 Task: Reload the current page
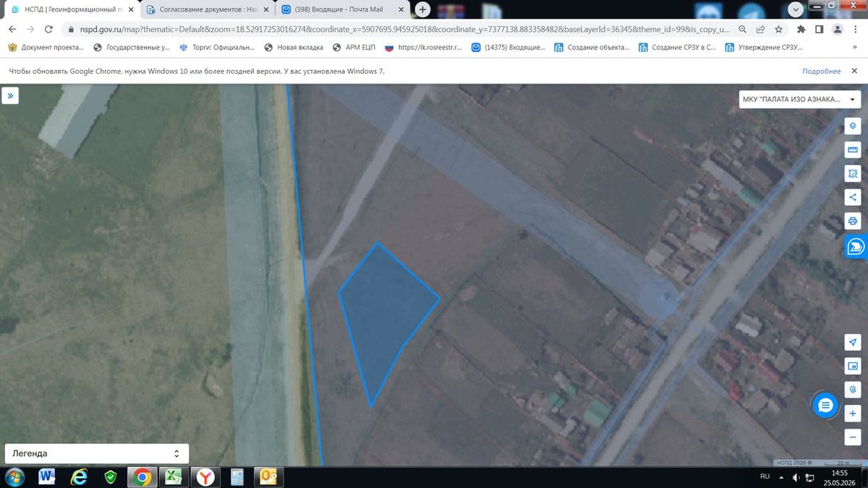click(48, 30)
